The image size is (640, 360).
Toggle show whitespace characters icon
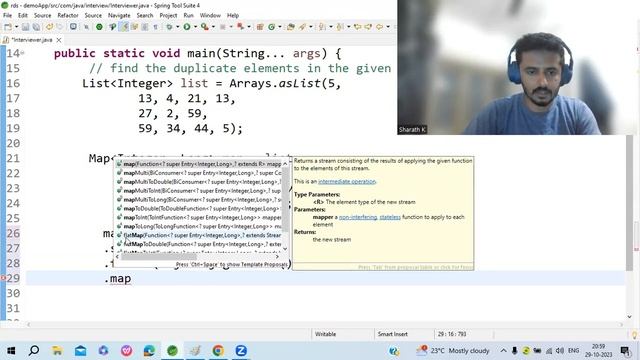156,27
